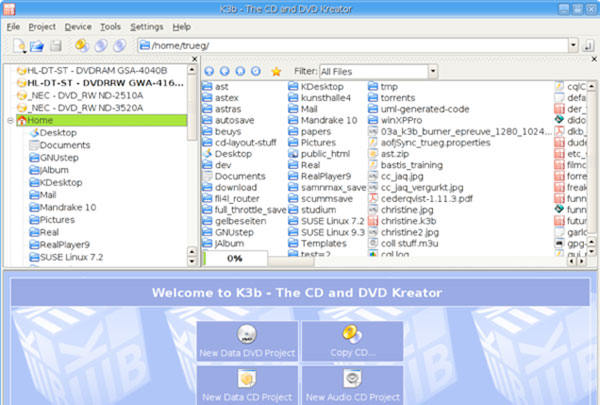Select the Home folder in tree
The width and height of the screenshot is (600, 405).
tap(101, 120)
